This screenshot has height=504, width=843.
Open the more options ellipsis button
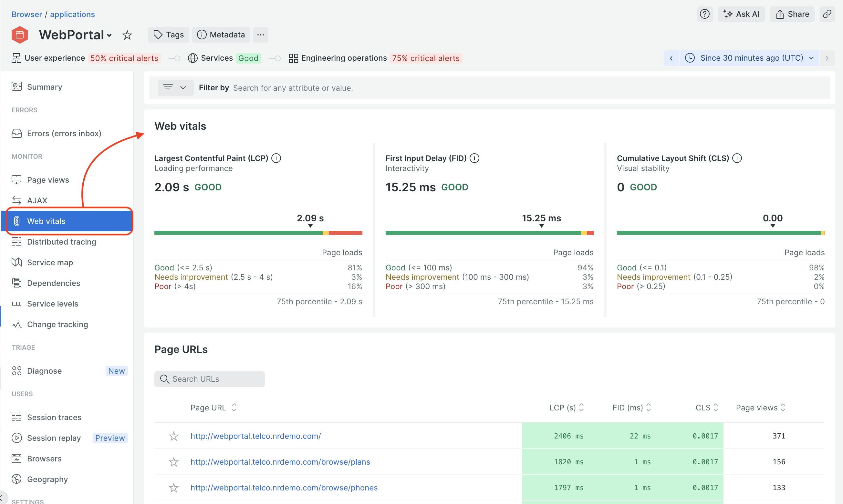tap(260, 35)
